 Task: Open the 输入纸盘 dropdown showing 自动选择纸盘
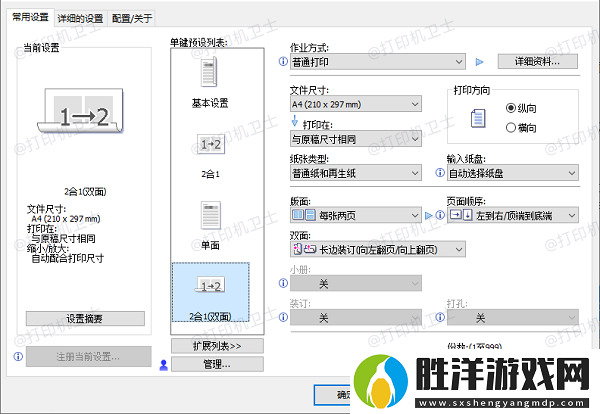(x=513, y=173)
